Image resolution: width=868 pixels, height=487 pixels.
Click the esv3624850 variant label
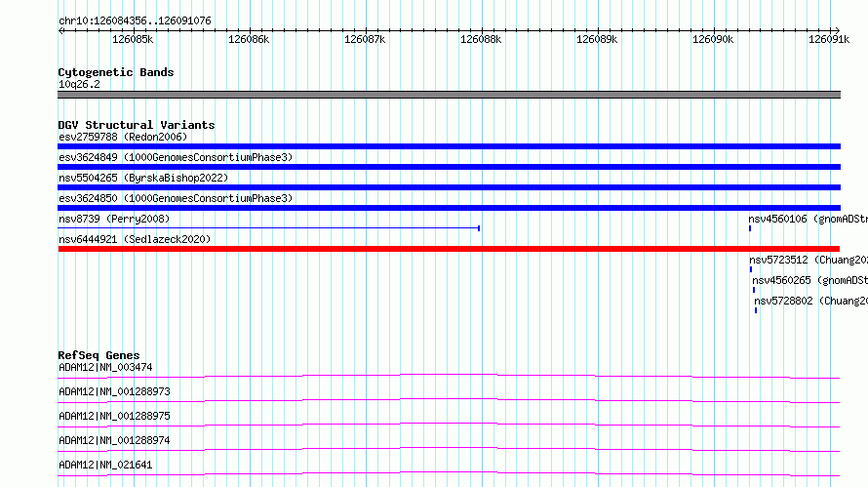[x=176, y=198]
